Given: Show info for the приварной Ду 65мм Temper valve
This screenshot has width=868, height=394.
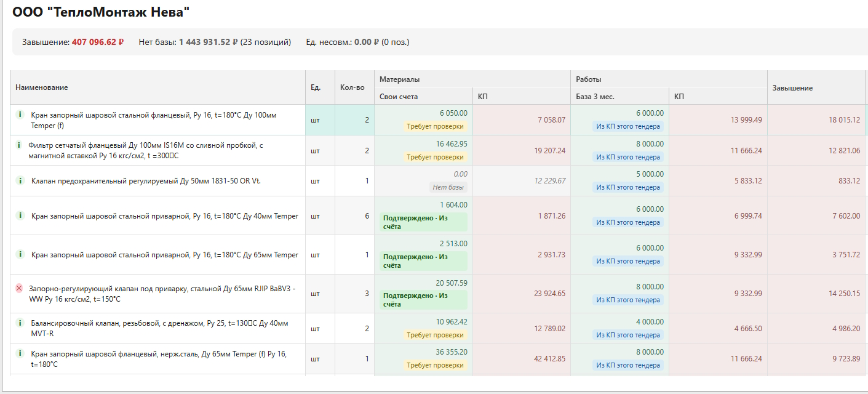Looking at the screenshot, I should (x=19, y=255).
